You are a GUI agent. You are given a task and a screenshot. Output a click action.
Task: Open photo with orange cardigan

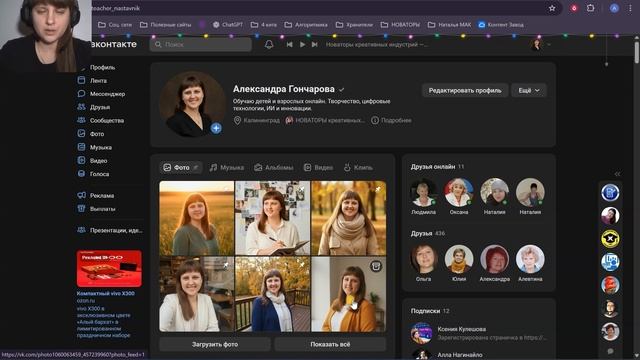click(349, 294)
